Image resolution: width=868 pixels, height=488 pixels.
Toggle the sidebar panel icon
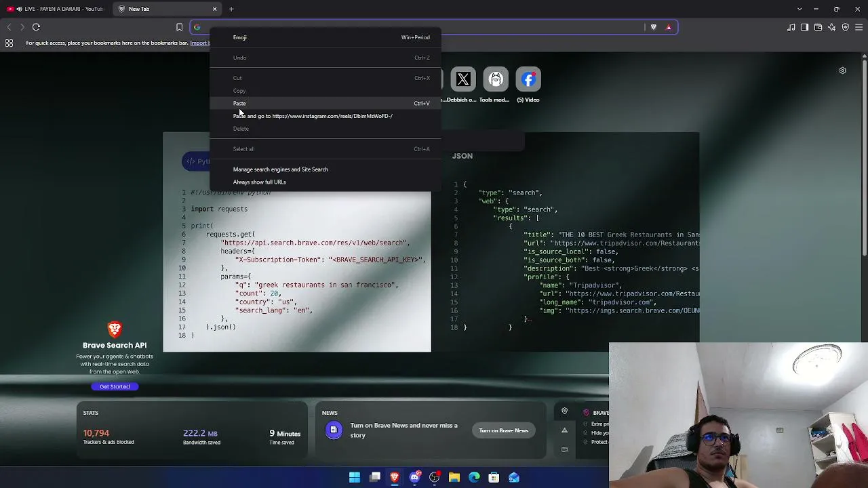[805, 27]
